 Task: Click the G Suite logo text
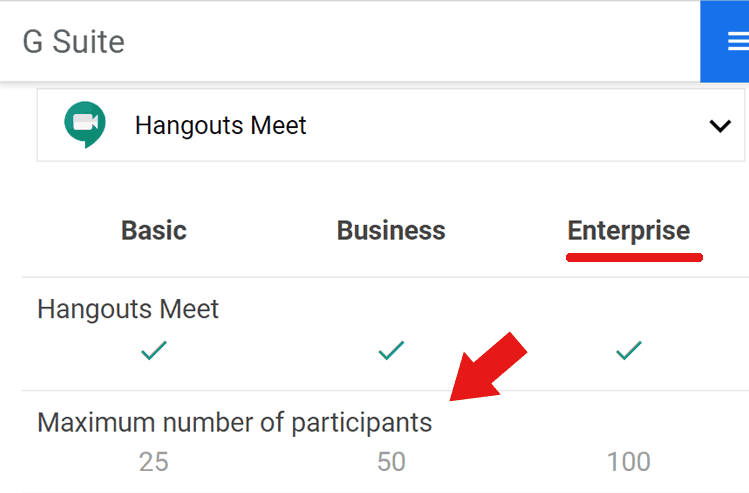(74, 42)
